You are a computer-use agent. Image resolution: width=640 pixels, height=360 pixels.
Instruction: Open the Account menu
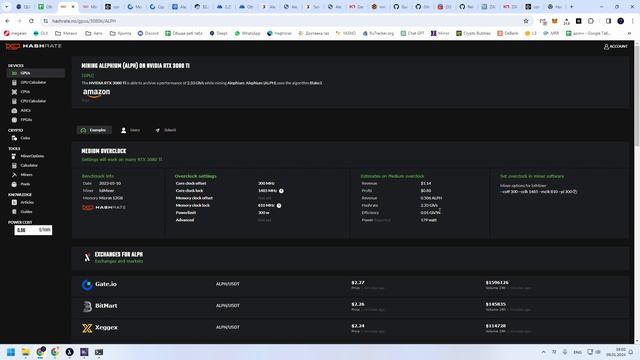(x=616, y=47)
